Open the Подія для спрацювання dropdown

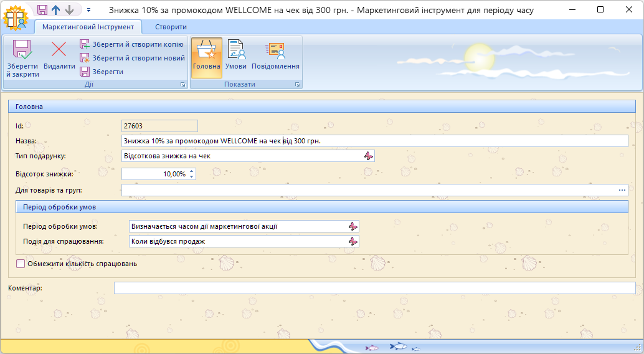[353, 241]
